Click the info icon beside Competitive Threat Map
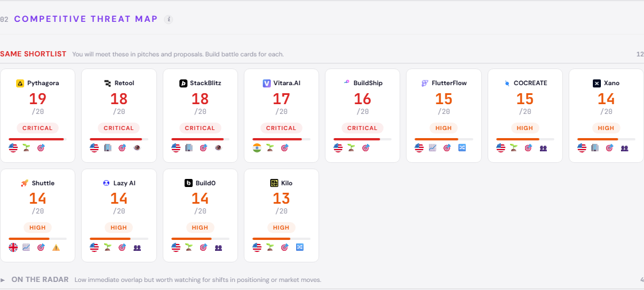Image resolution: width=644 pixels, height=290 pixels. click(x=168, y=20)
